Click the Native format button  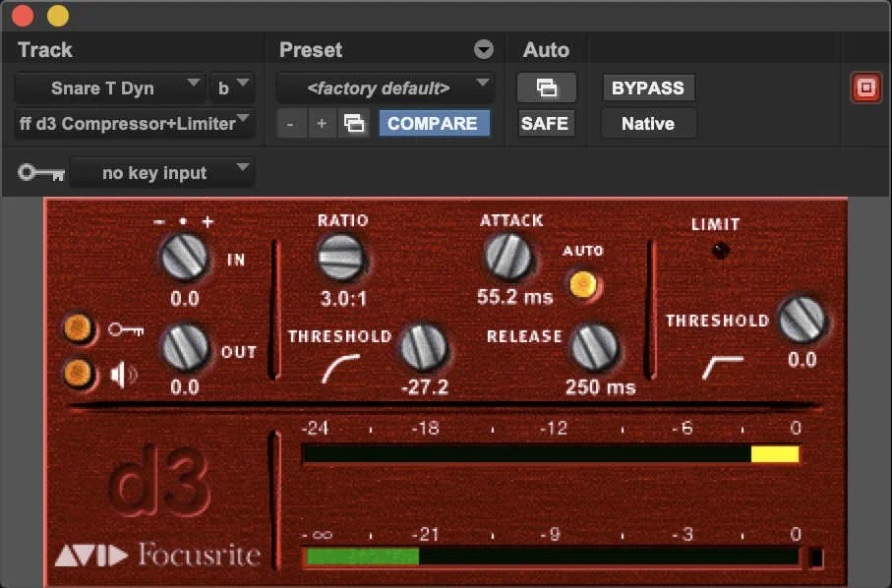point(648,123)
